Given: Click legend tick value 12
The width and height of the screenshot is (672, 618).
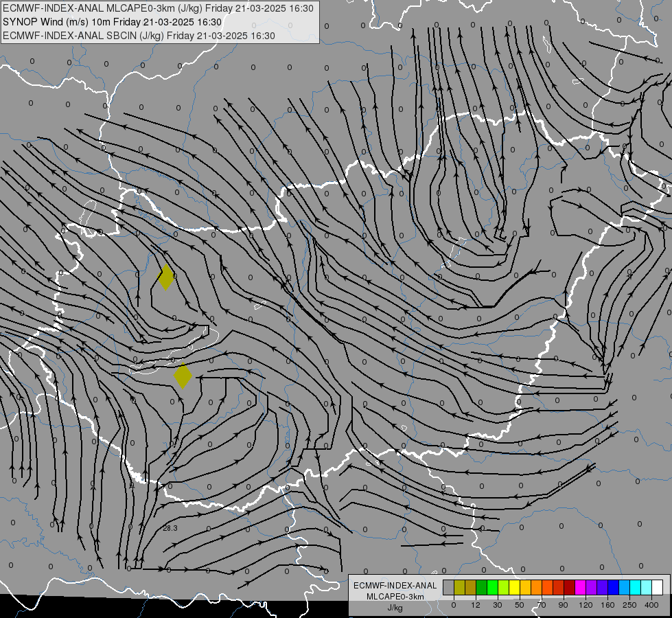Looking at the screenshot, I should [x=476, y=605].
